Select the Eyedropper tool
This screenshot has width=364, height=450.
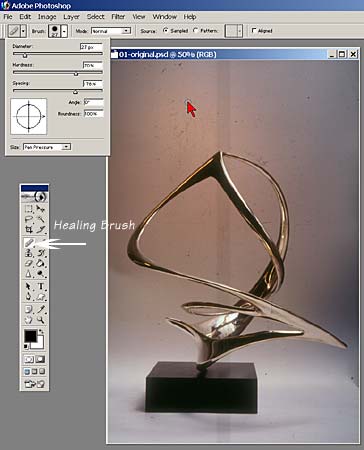tap(40, 309)
